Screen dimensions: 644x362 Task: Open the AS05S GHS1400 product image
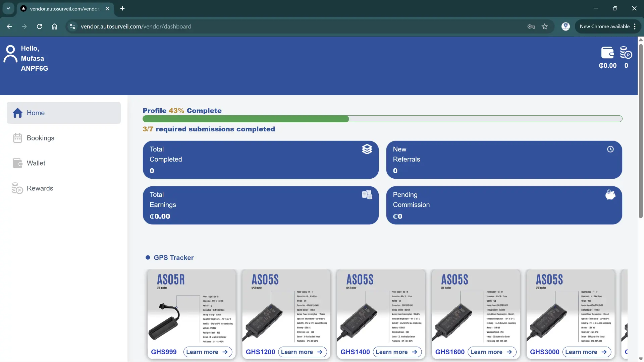(381, 307)
